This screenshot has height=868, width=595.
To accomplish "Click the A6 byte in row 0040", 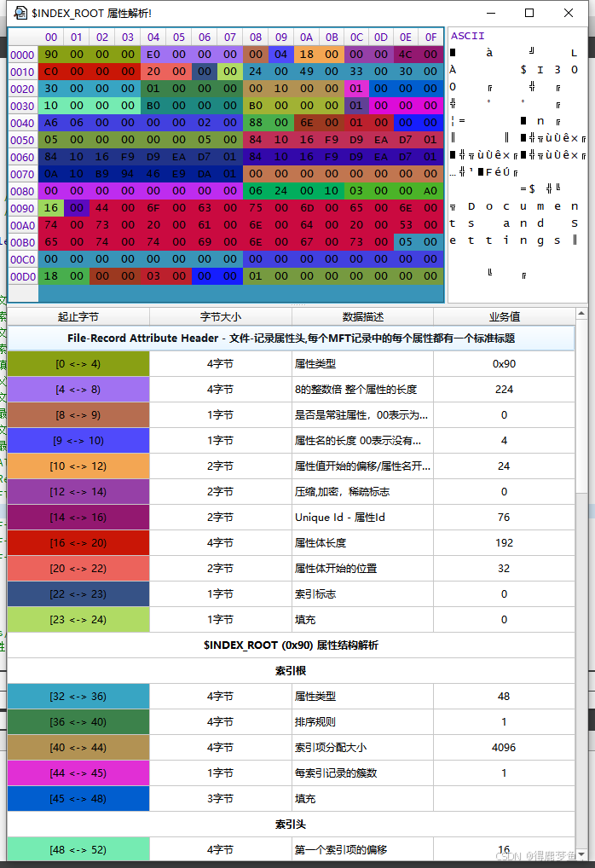I will pyautogui.click(x=51, y=122).
